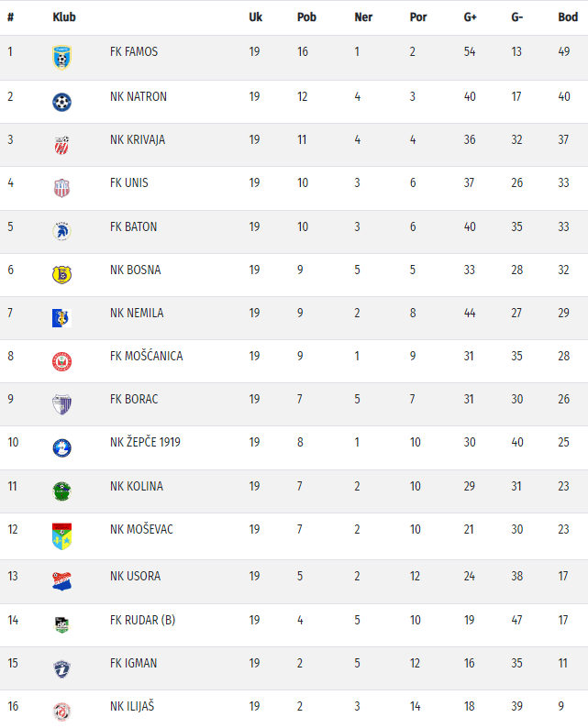
Task: Select the FK RUDAR (B) club name
Action: pos(142,620)
